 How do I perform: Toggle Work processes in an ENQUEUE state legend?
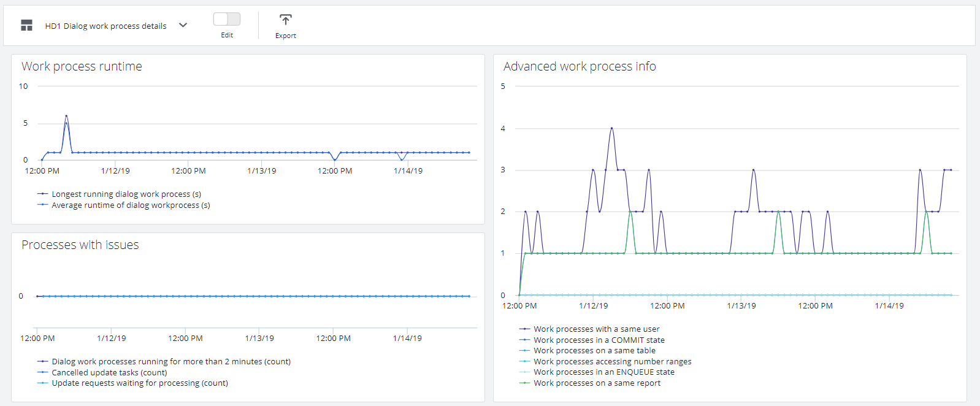pyautogui.click(x=597, y=372)
